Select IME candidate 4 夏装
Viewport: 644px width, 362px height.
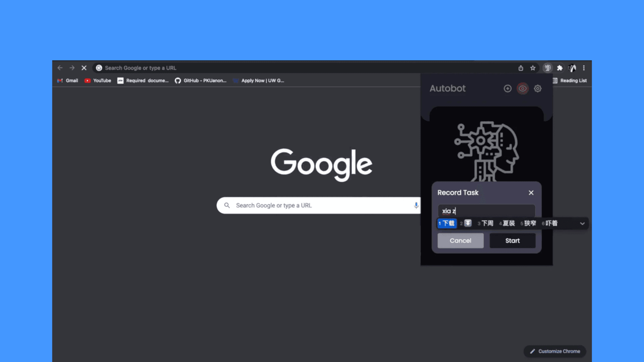[x=507, y=223]
